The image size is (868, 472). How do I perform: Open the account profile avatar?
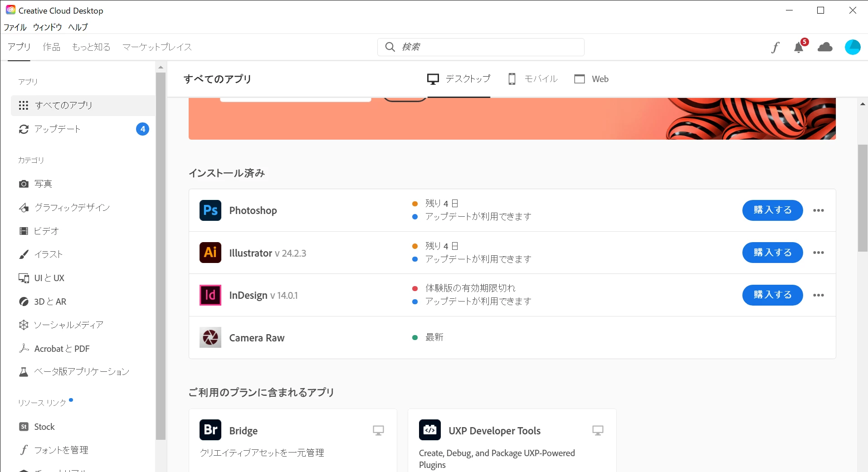tap(853, 47)
